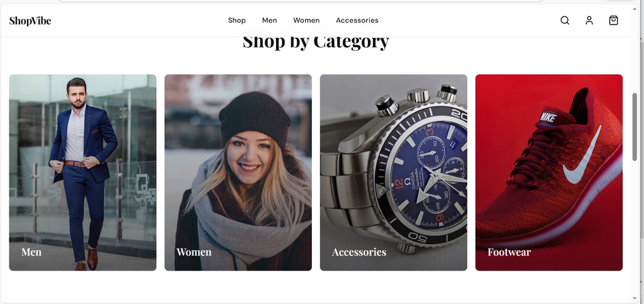Open the search icon in header
The width and height of the screenshot is (644, 304).
pyautogui.click(x=565, y=21)
